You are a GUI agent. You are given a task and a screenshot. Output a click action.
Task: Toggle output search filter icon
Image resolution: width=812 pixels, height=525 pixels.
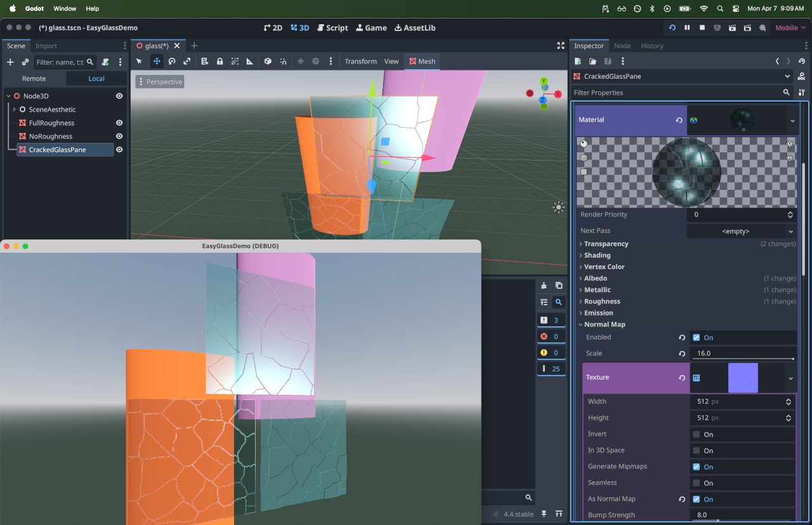click(559, 302)
